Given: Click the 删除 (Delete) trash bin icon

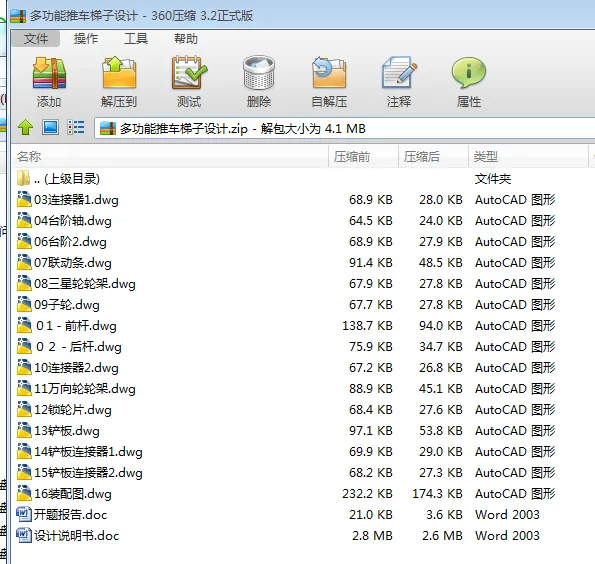Looking at the screenshot, I should click(x=259, y=73).
